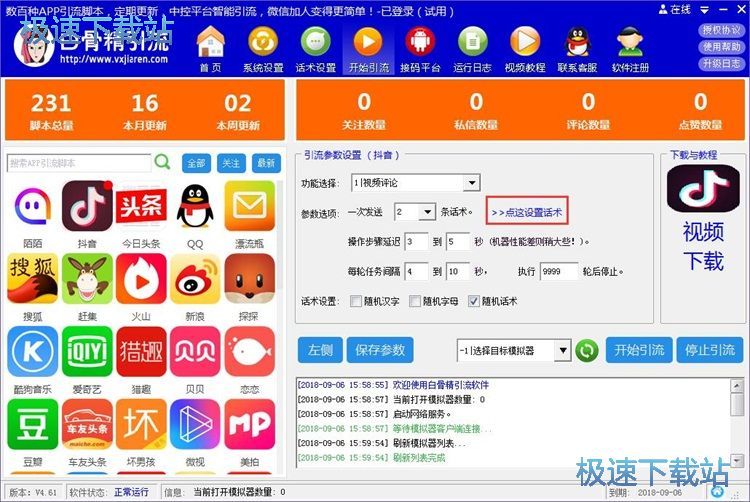Select the 抖音 app script
Image resolution: width=750 pixels, height=502 pixels.
coord(87,207)
